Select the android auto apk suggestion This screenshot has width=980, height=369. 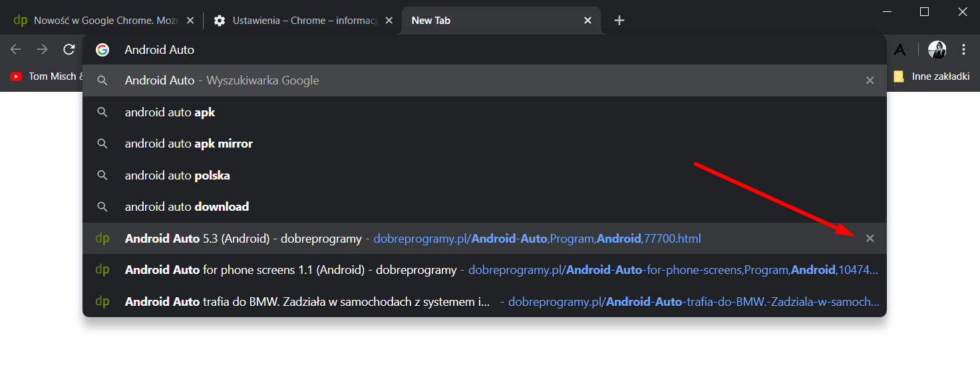pos(170,113)
